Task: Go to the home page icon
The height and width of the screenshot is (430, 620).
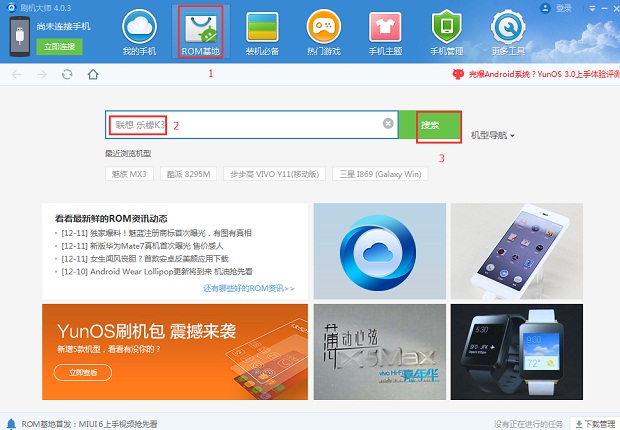Action: click(x=93, y=74)
